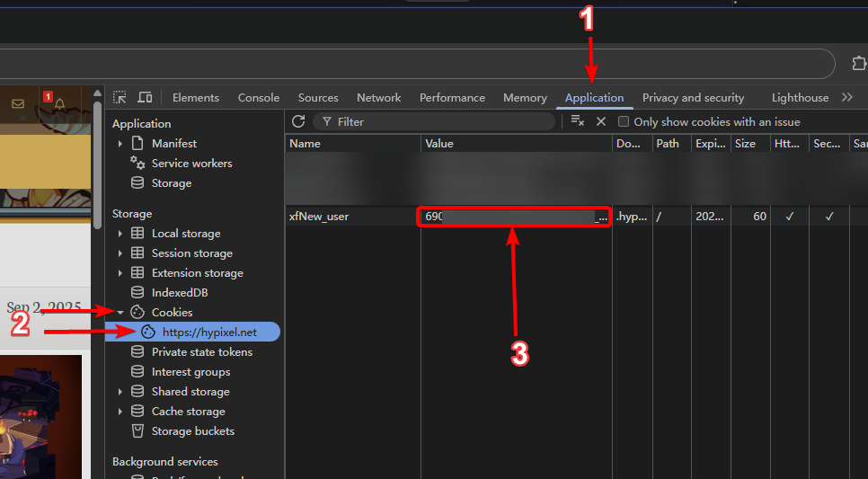This screenshot has height=479, width=868.
Task: Click the Storage buckets bucket icon
Action: point(137,430)
